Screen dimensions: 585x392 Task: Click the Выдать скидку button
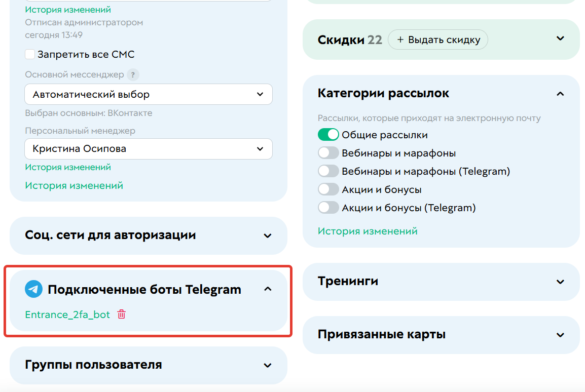click(438, 39)
